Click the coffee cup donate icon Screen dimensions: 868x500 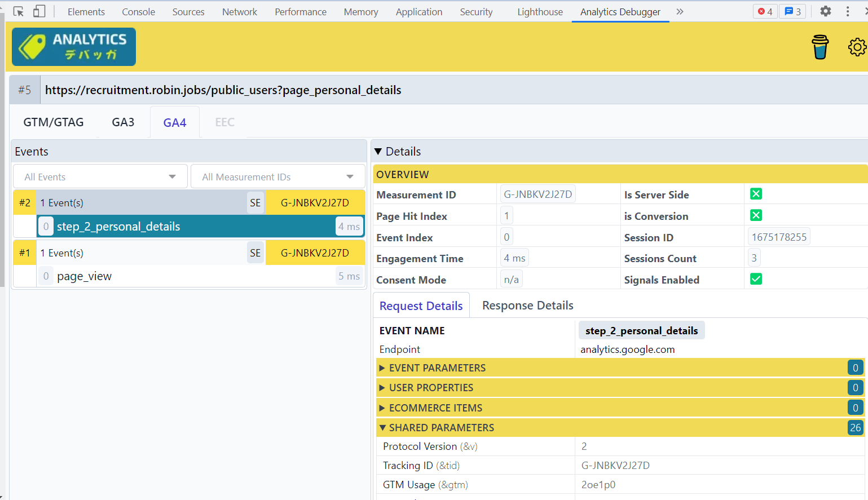point(819,47)
